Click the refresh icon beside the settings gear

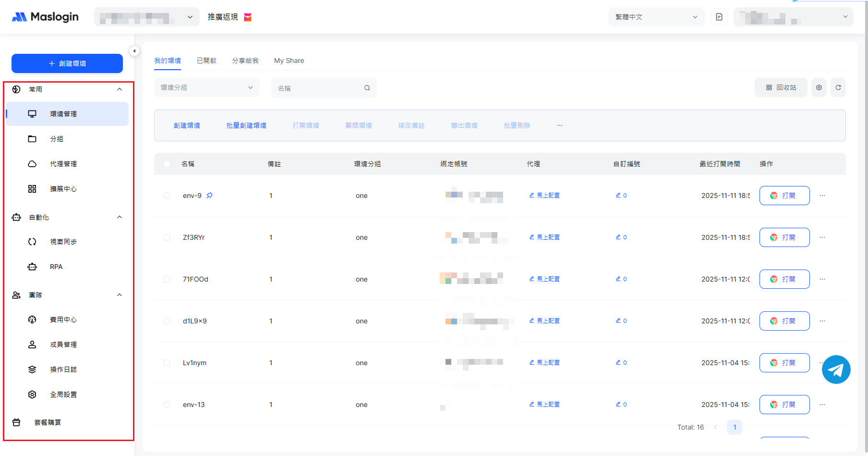[x=838, y=87]
